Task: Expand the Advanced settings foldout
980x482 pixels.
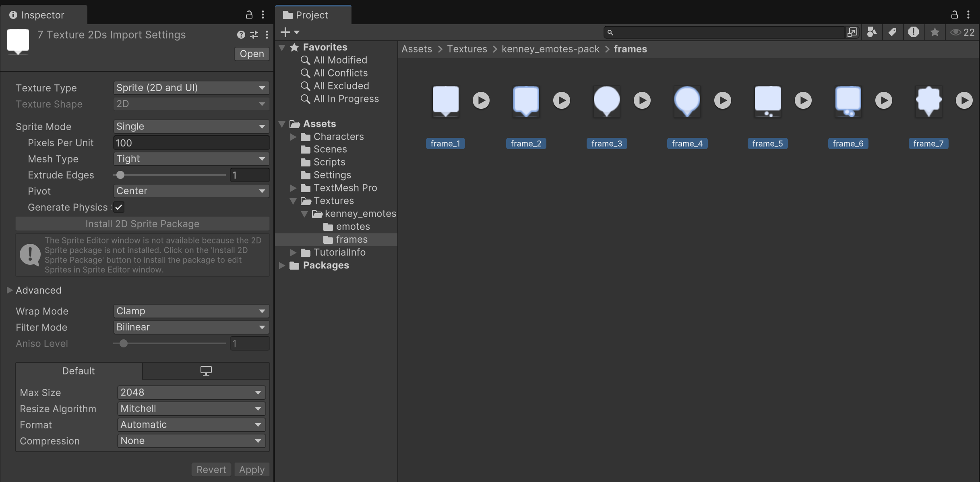Action: pos(10,290)
